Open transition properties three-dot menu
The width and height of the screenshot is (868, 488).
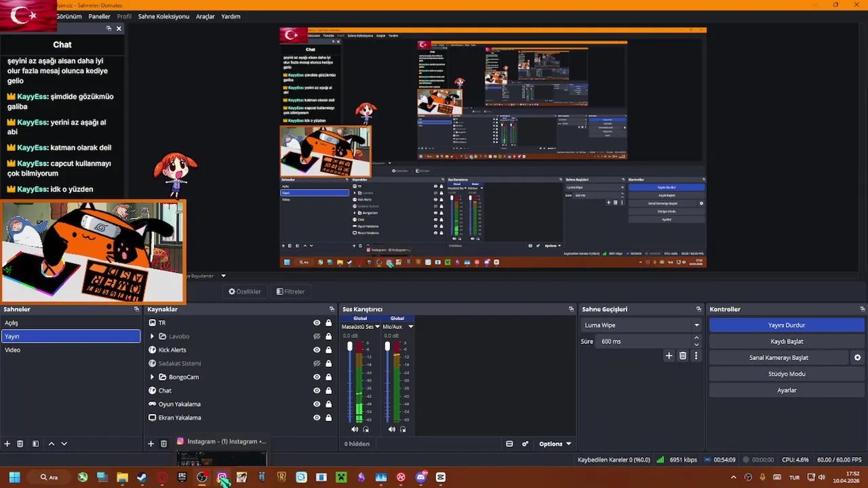coord(696,356)
